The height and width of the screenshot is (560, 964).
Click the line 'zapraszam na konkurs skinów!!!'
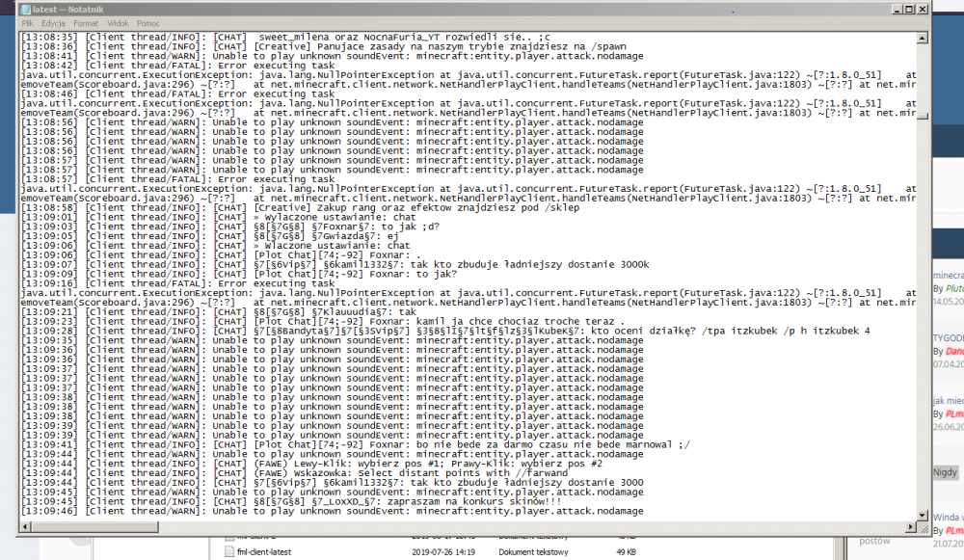291,501
